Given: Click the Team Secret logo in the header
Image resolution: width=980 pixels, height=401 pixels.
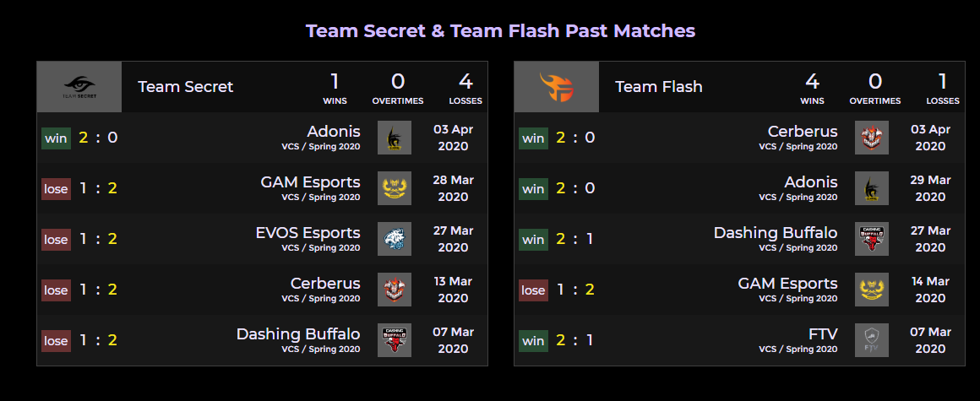Looking at the screenshot, I should (x=79, y=87).
